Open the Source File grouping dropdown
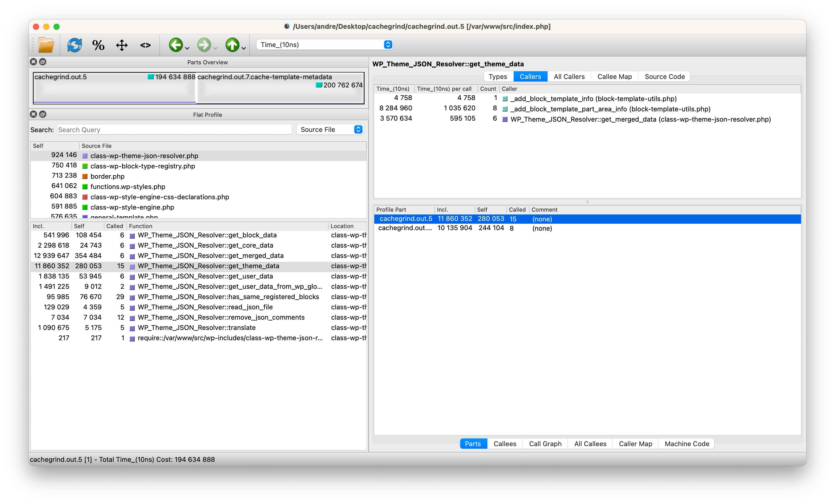This screenshot has height=504, width=835. point(330,130)
